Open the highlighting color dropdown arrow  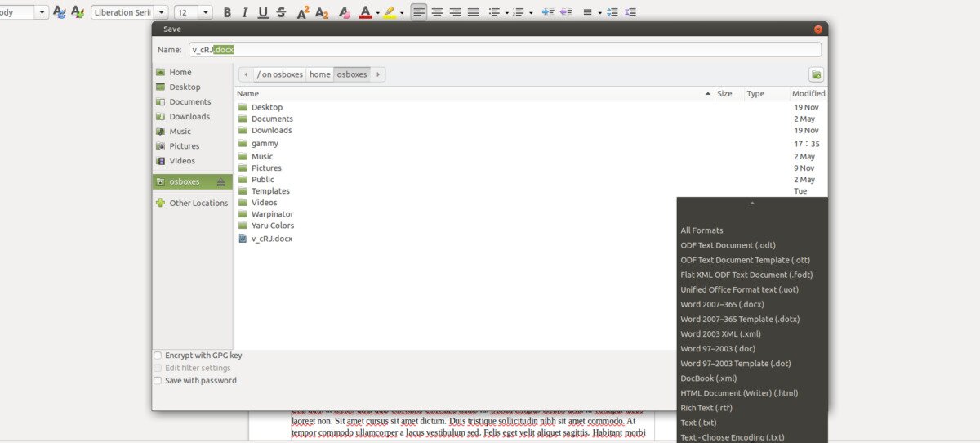pos(403,12)
